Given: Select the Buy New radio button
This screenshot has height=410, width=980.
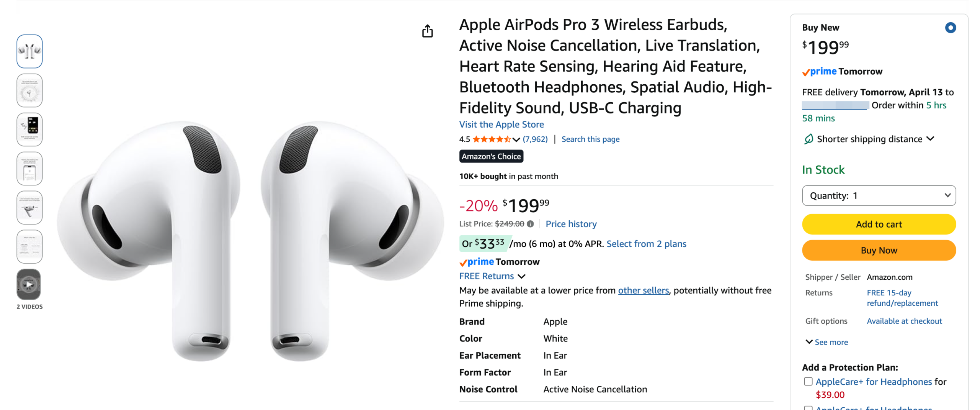Looking at the screenshot, I should [x=950, y=28].
